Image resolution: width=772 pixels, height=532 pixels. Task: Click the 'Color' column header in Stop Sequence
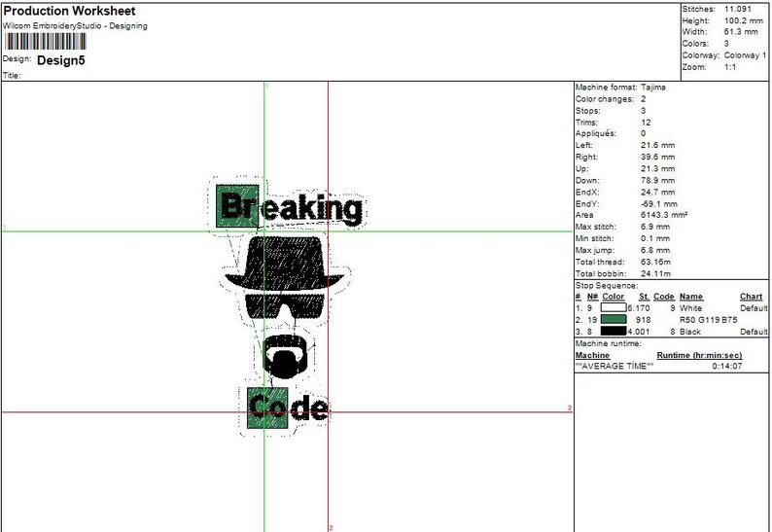pyautogui.click(x=613, y=297)
